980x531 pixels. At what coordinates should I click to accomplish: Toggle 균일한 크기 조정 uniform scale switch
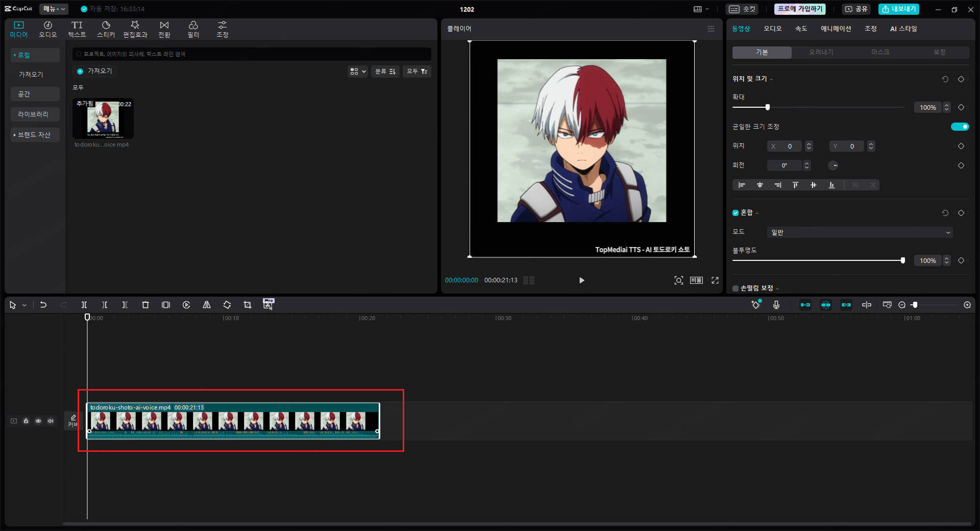tap(960, 127)
